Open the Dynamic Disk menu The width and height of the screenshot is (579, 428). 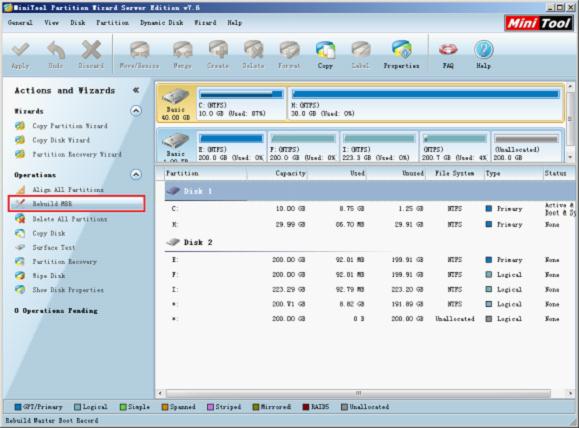(162, 23)
